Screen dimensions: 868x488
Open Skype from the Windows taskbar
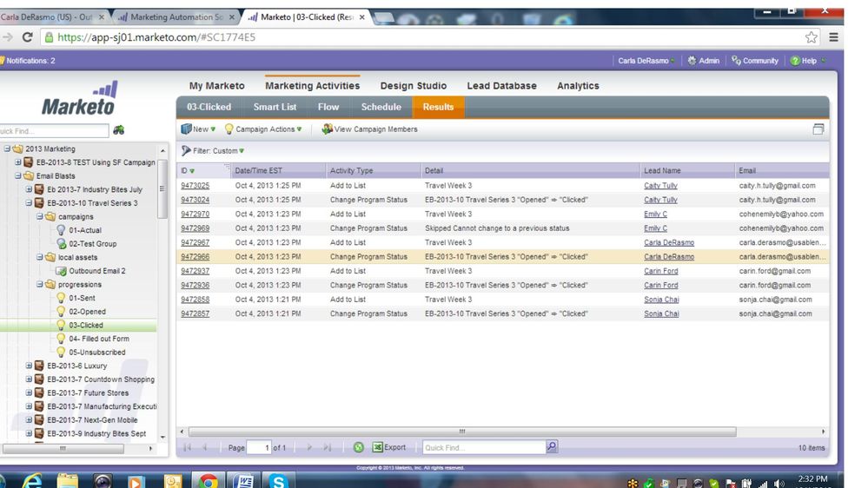point(277,480)
